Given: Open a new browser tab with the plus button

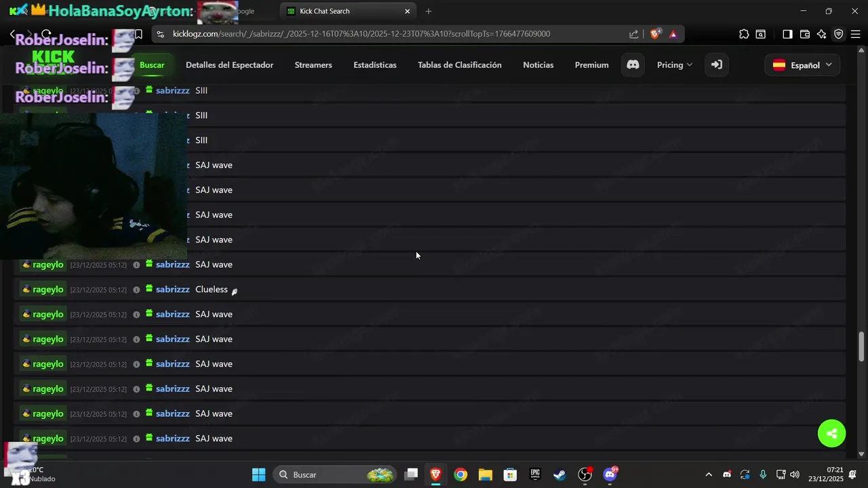Looking at the screenshot, I should click(x=428, y=11).
